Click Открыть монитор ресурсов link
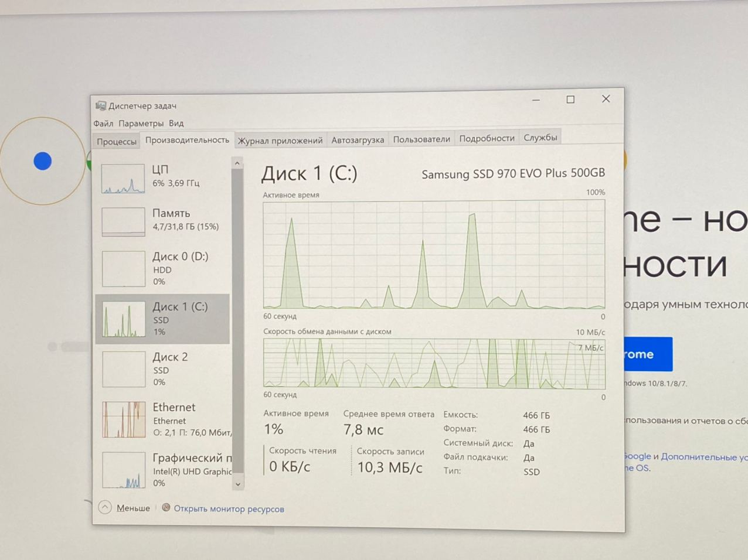 [x=229, y=509]
